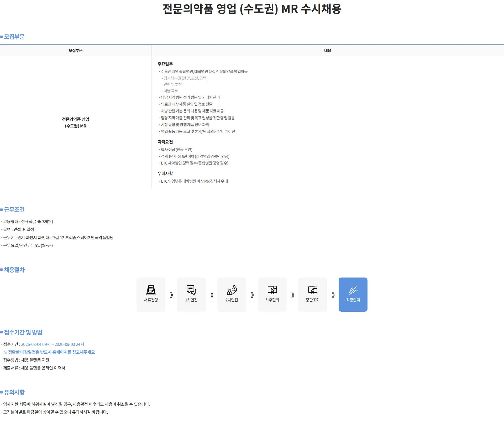Click the 최종합격 party popper icon
504x421 pixels.
click(353, 290)
